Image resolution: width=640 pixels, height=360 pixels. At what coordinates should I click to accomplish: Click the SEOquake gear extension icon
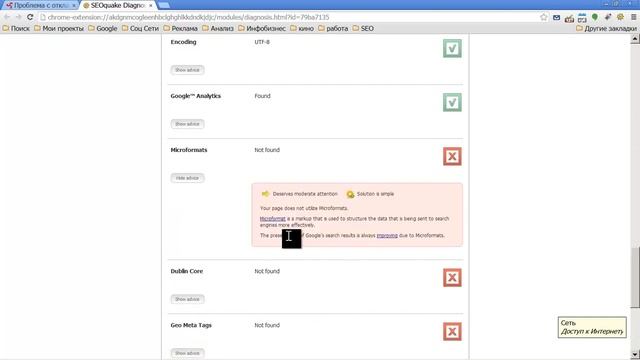tap(620, 17)
